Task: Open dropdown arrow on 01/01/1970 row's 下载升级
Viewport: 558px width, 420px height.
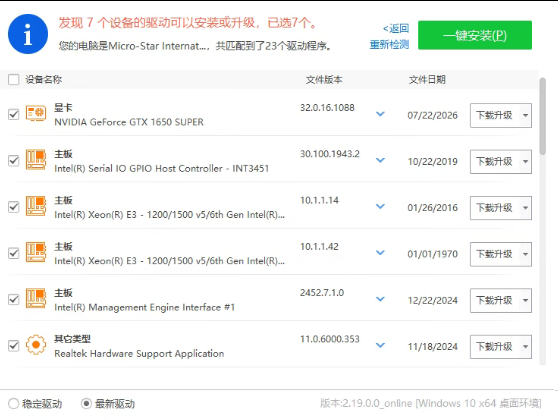Action: point(526,254)
